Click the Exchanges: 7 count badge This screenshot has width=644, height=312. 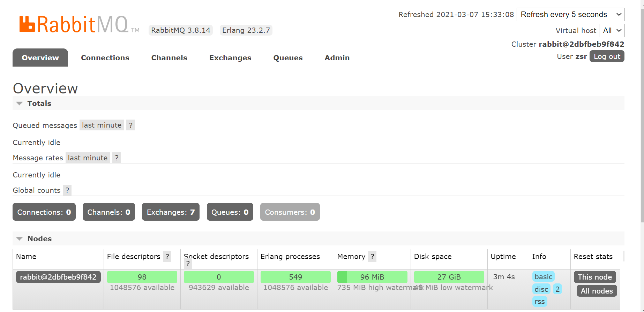point(171,212)
